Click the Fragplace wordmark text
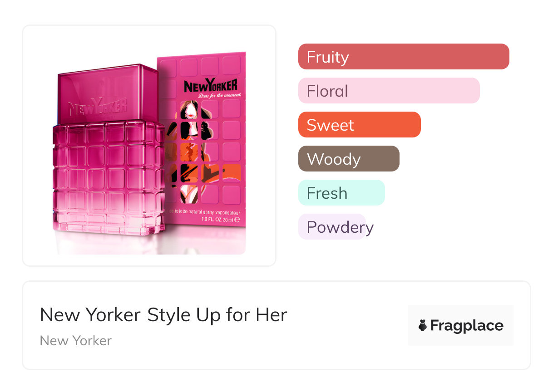 tap(466, 325)
